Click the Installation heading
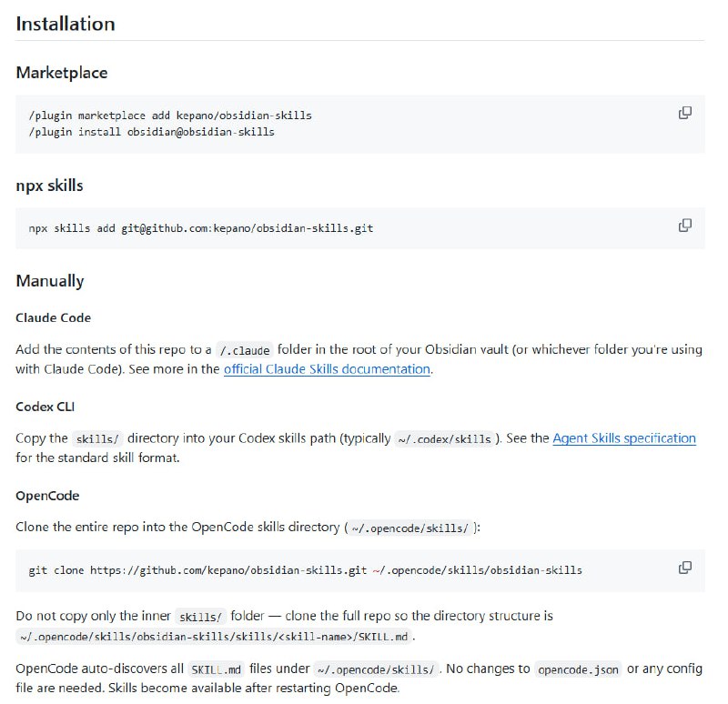This screenshot has height=704, width=728. click(65, 25)
